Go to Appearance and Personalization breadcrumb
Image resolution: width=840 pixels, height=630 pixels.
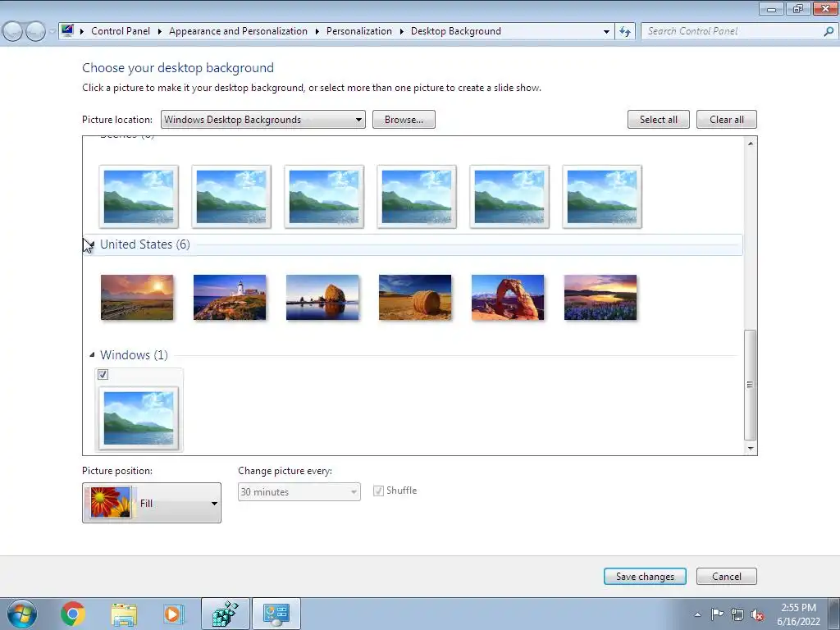(x=238, y=31)
